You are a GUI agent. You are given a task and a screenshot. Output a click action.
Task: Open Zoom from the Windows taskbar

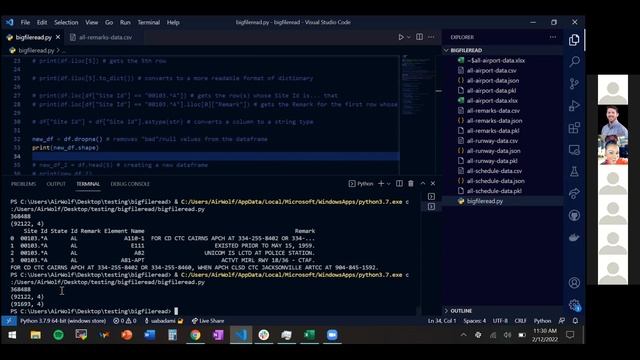332,335
